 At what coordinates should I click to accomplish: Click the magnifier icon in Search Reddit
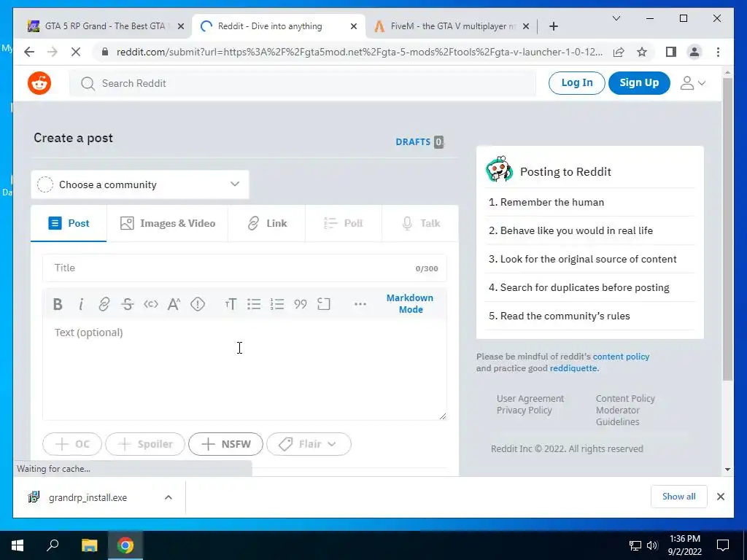point(88,84)
